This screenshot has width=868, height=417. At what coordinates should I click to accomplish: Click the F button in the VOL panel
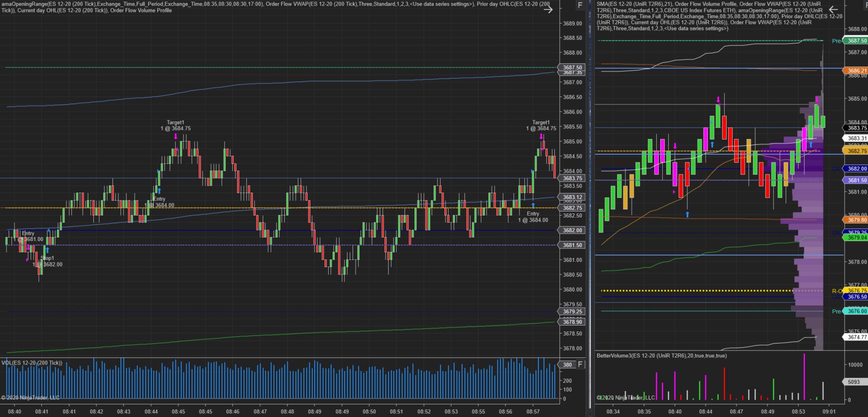click(x=580, y=364)
